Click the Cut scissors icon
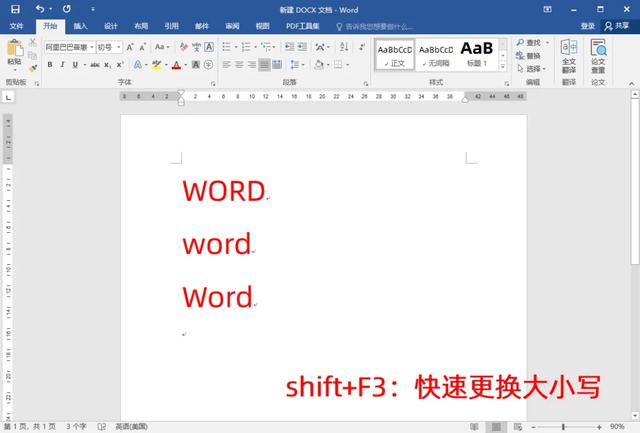Viewport: 640px width, 433px height. (33, 42)
